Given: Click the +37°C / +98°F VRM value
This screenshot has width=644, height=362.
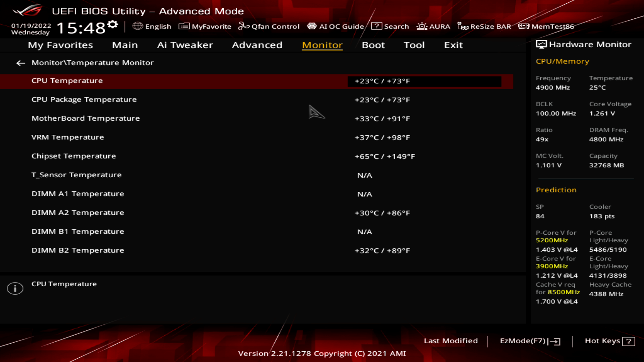Looking at the screenshot, I should (x=382, y=138).
